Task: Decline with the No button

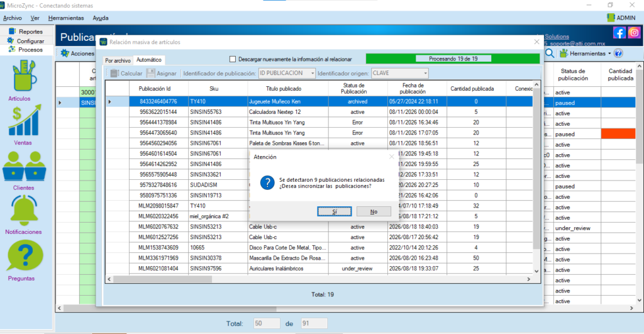Action: tap(374, 211)
